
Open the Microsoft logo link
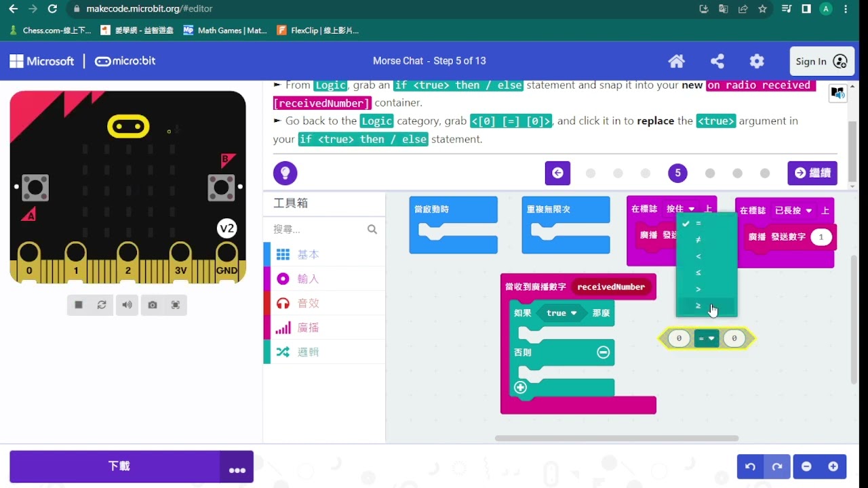click(x=42, y=61)
